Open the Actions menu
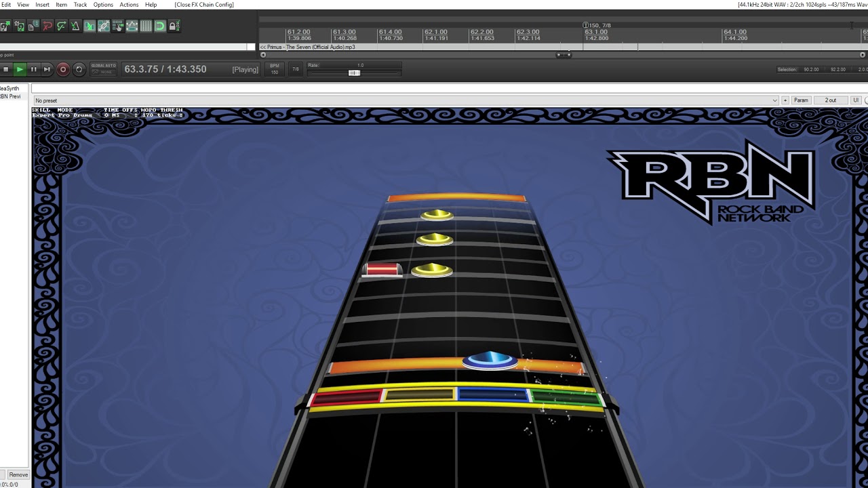This screenshot has width=868, height=488. 129,5
